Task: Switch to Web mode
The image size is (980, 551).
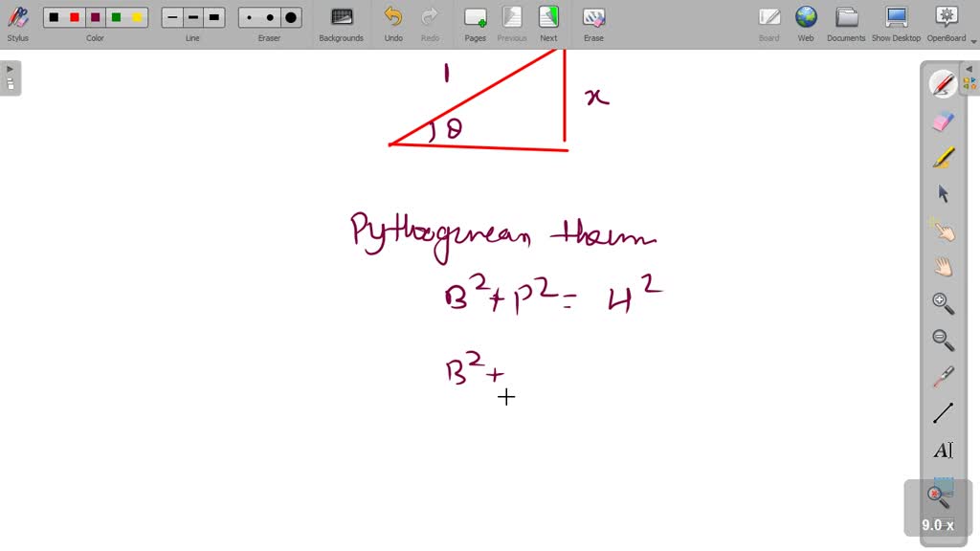Action: point(806,23)
